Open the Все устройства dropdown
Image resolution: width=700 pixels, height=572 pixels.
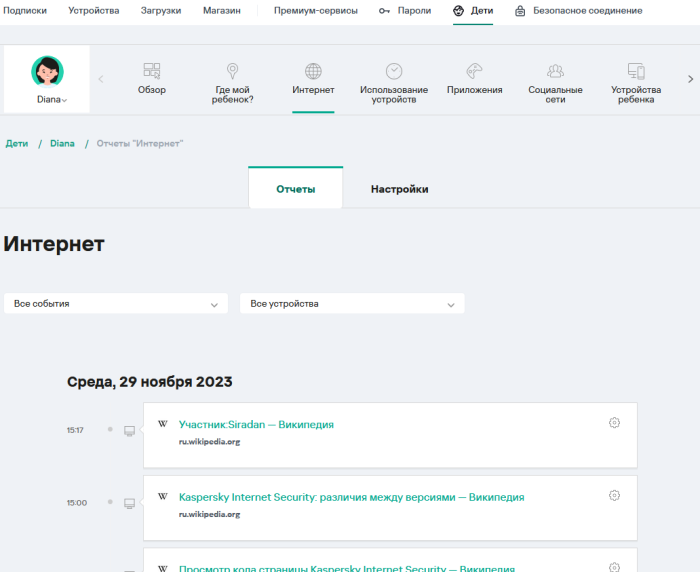352,304
